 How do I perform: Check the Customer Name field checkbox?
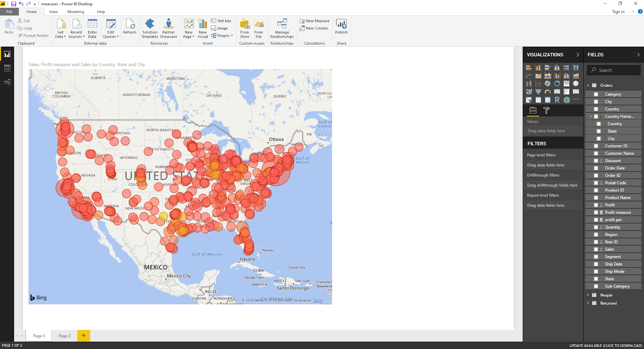596,153
